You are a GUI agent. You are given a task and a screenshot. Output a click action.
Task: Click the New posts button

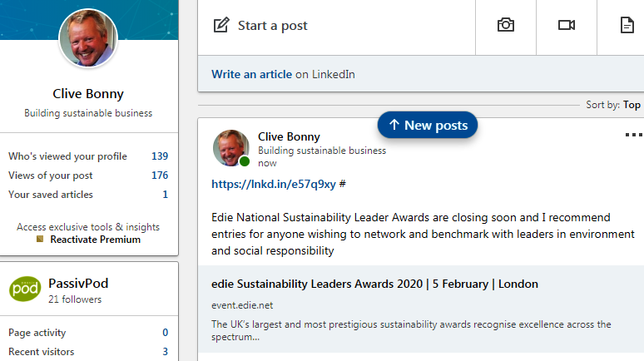coord(428,125)
